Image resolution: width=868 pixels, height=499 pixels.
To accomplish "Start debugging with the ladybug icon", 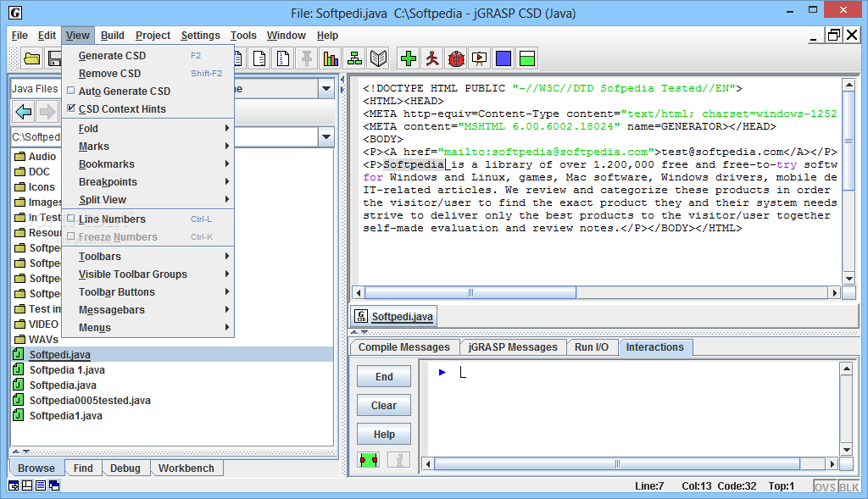I will (456, 58).
